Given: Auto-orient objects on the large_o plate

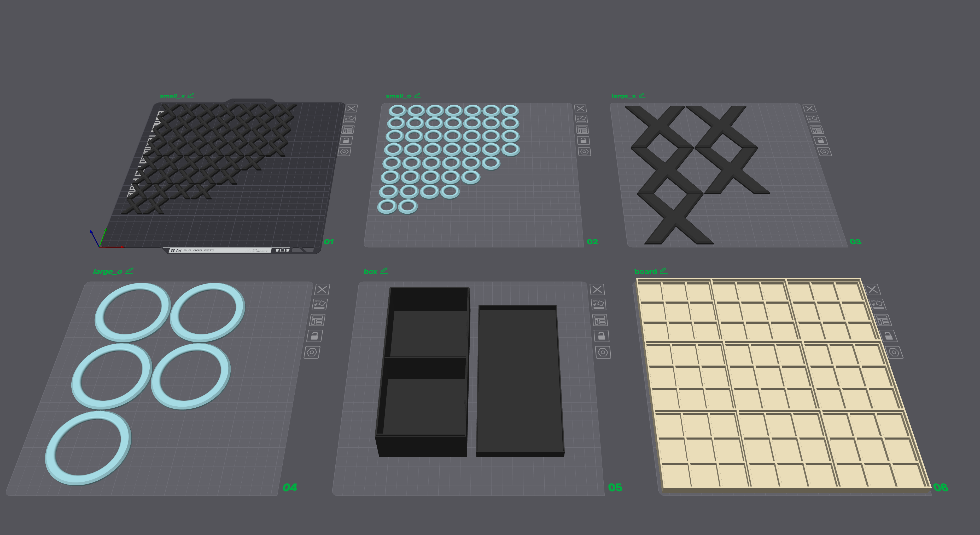Looking at the screenshot, I should tap(319, 304).
